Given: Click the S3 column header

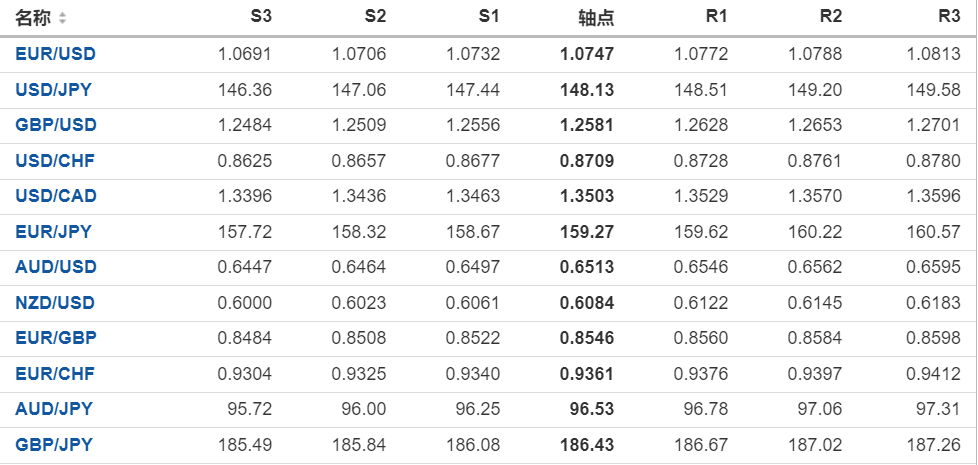Looking at the screenshot, I should (260, 17).
